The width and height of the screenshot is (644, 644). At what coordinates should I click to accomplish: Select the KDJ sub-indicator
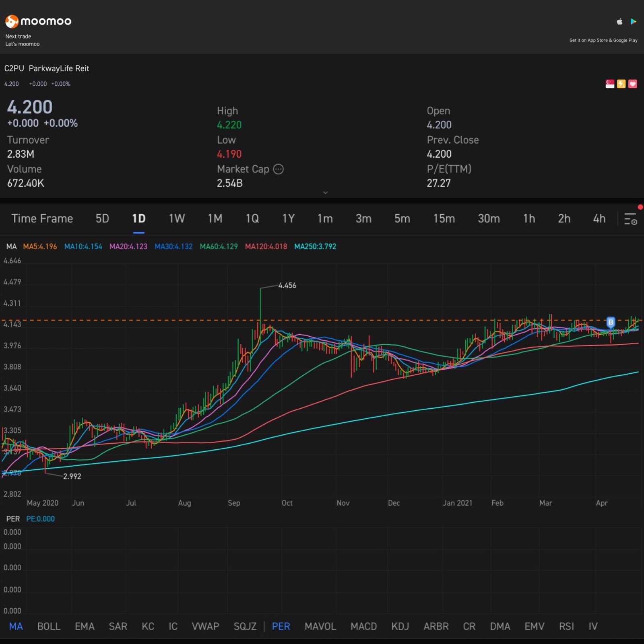400,626
